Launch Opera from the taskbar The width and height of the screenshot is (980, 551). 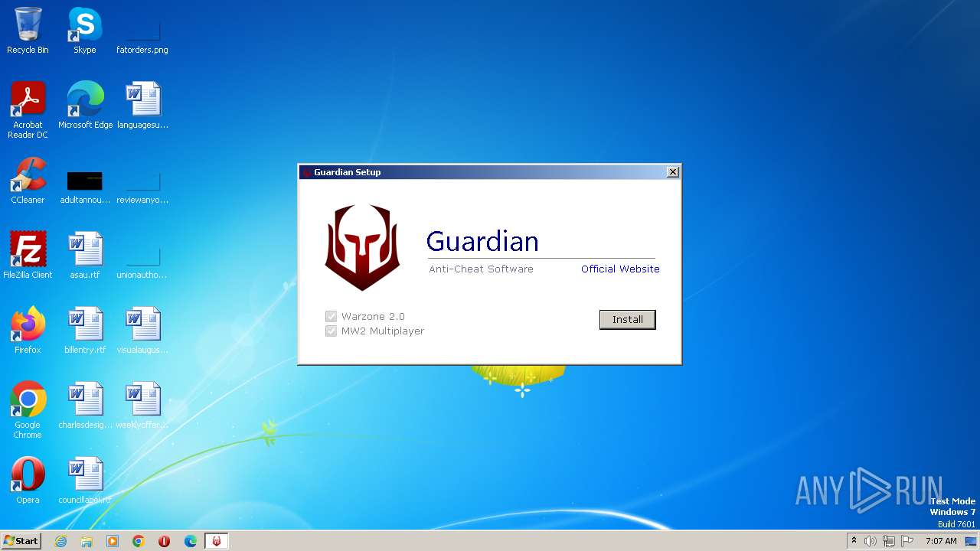tap(165, 541)
